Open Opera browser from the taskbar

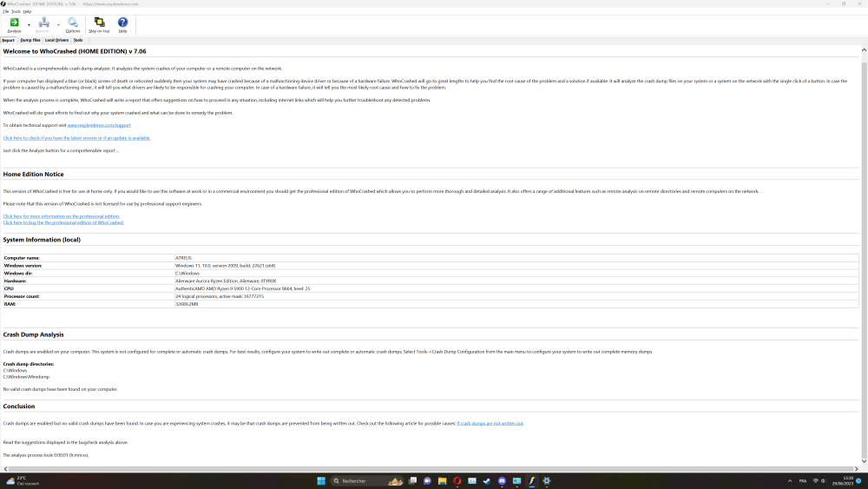(457, 480)
